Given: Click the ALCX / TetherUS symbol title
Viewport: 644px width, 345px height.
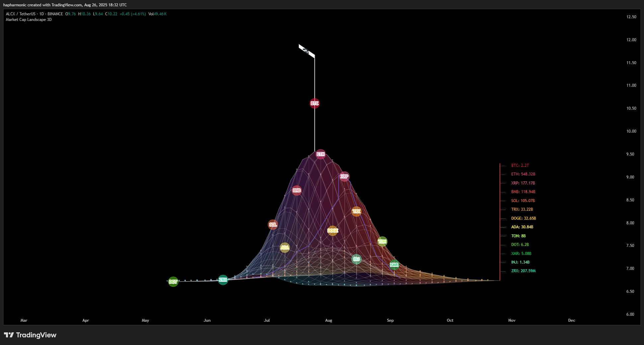Looking at the screenshot, I should 21,14.
